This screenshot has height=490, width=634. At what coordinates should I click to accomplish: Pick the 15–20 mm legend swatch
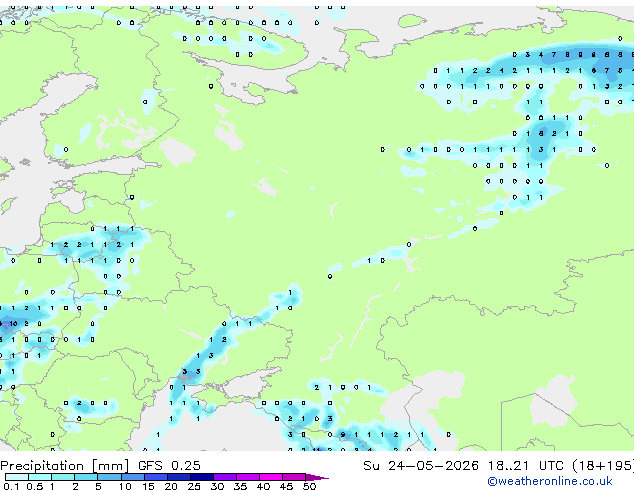155,477
